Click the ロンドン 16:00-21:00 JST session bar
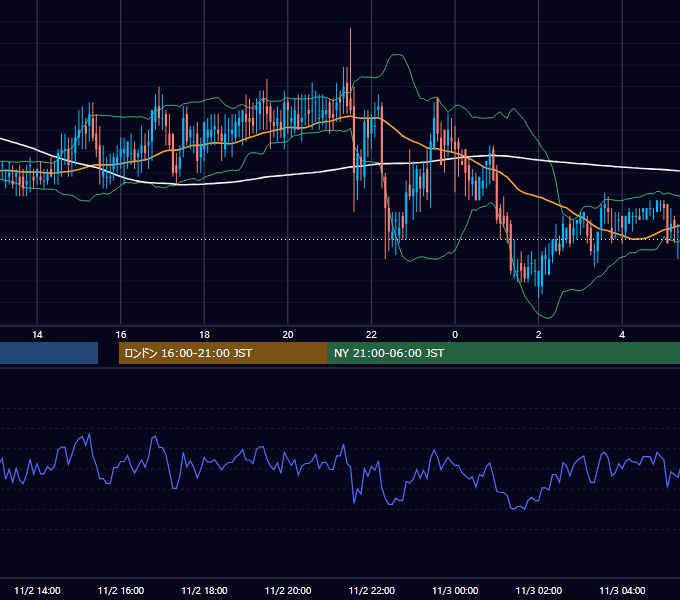This screenshot has width=680, height=600. pos(223,353)
